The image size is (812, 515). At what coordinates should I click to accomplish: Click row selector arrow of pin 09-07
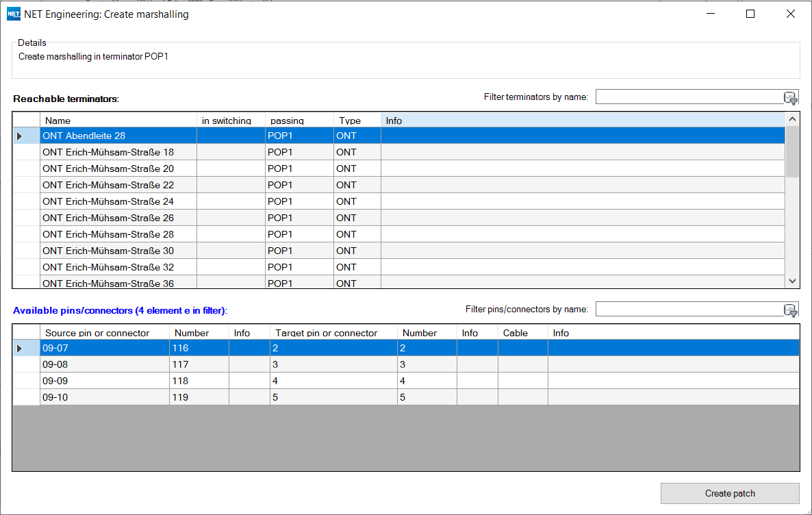pyautogui.click(x=27, y=348)
